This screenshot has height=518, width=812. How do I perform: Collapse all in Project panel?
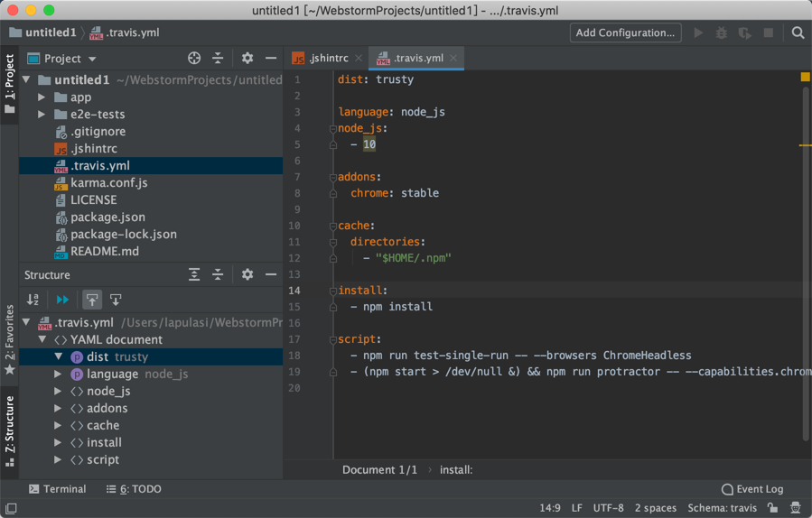(x=218, y=58)
